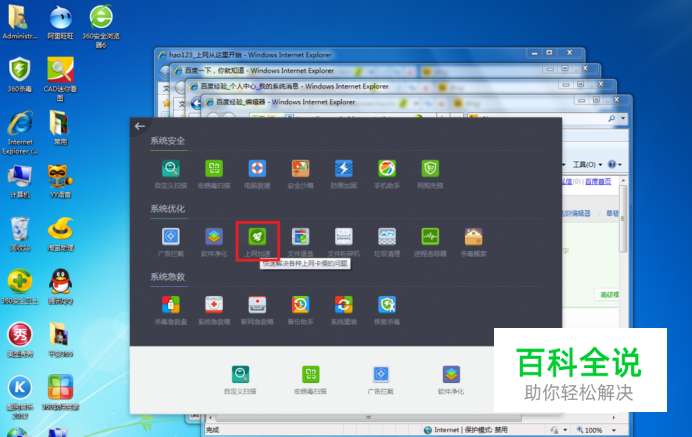
Task: Click the IE horizontal scrollbar at bottom
Action: [x=369, y=417]
